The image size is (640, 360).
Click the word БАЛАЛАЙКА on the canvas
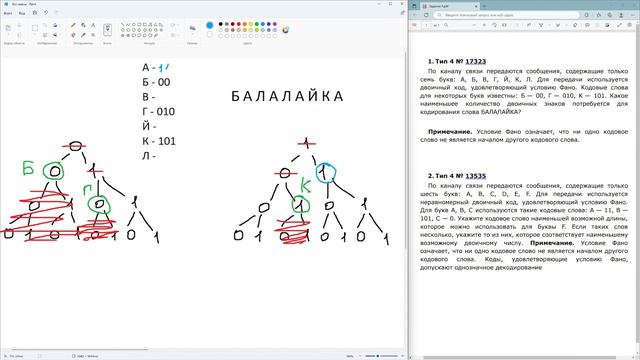[x=287, y=96]
